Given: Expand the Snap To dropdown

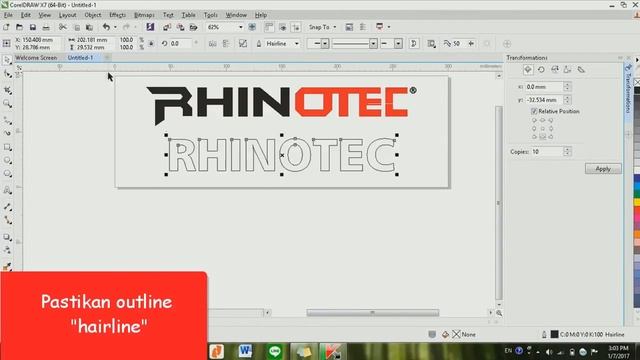Looking at the screenshot, I should pos(335,27).
